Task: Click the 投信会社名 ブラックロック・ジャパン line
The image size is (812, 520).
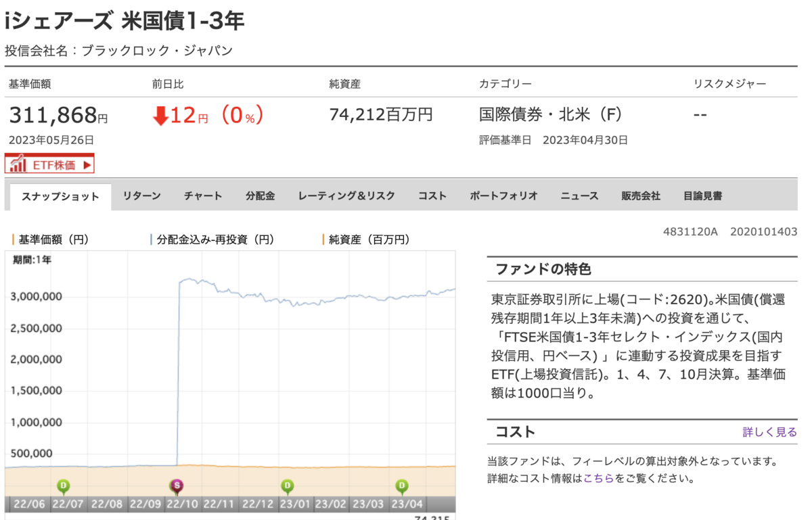Action: coord(118,51)
